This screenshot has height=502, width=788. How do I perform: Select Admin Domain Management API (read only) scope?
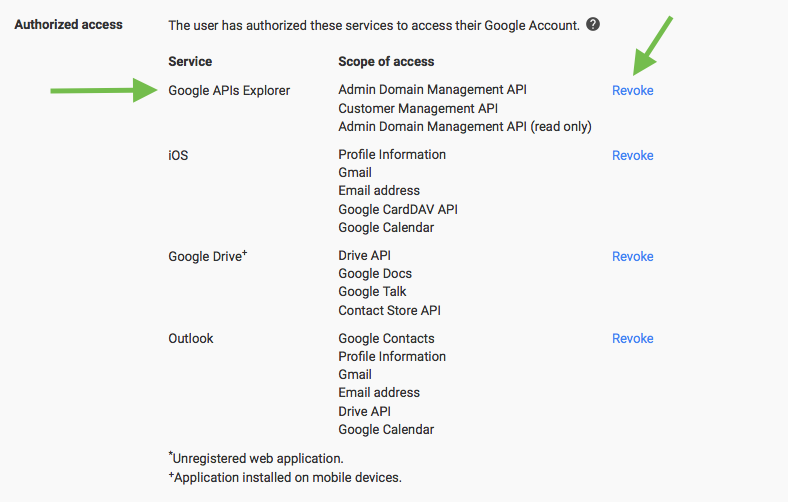pos(465,127)
